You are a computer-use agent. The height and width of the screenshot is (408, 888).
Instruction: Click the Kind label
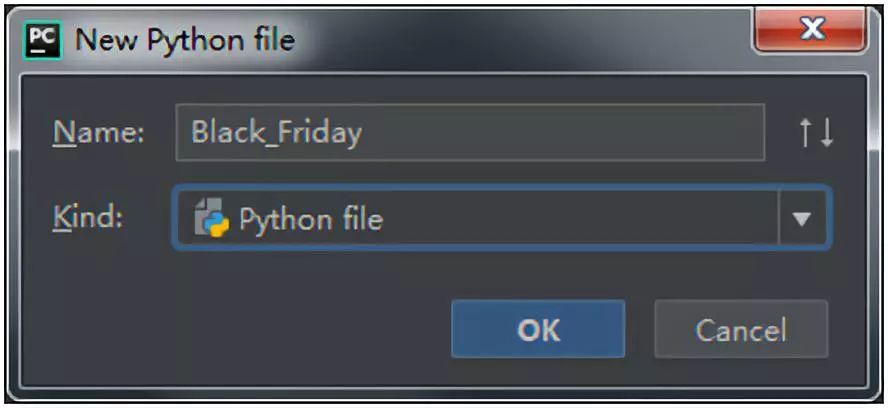click(x=88, y=218)
